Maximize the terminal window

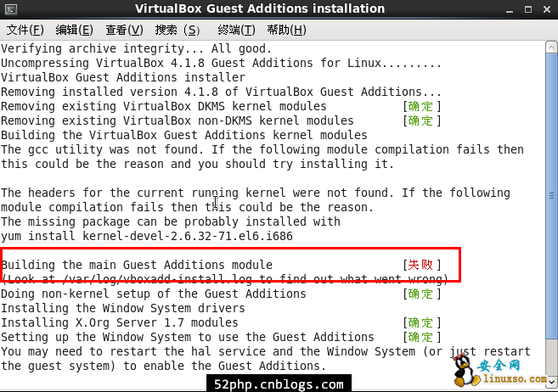pos(528,9)
